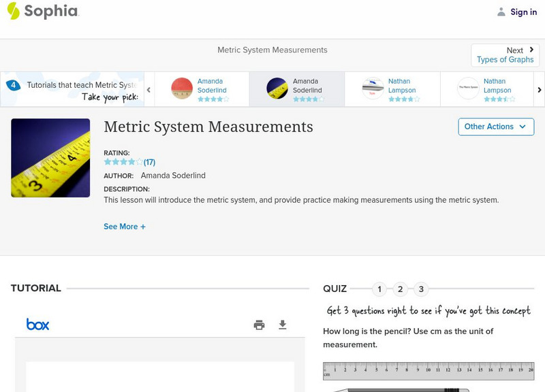Screen dimensions: 545x392
Task: Select quiz question 1
Action: point(379,289)
